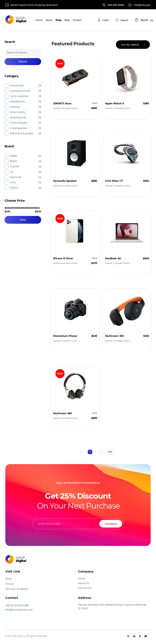Tick the Smartphones category checkbox
This screenshot has width=156, height=644.
(x=7, y=118)
